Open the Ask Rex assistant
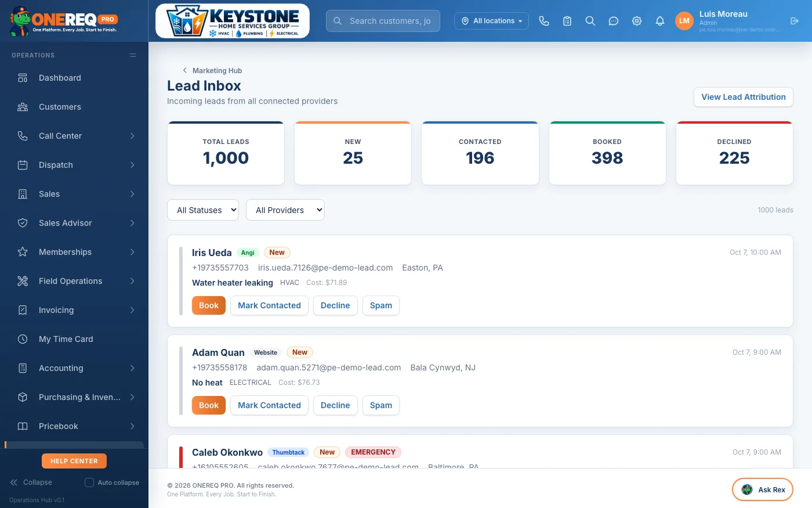 click(763, 489)
